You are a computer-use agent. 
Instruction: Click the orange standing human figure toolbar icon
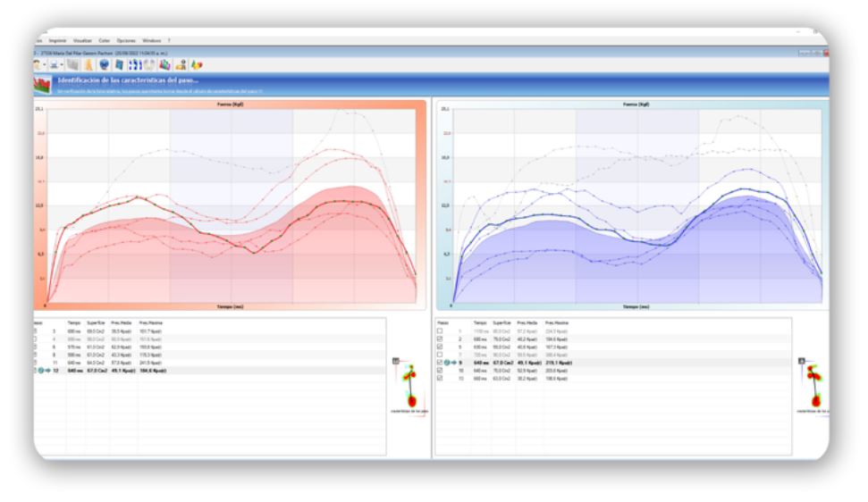90,65
